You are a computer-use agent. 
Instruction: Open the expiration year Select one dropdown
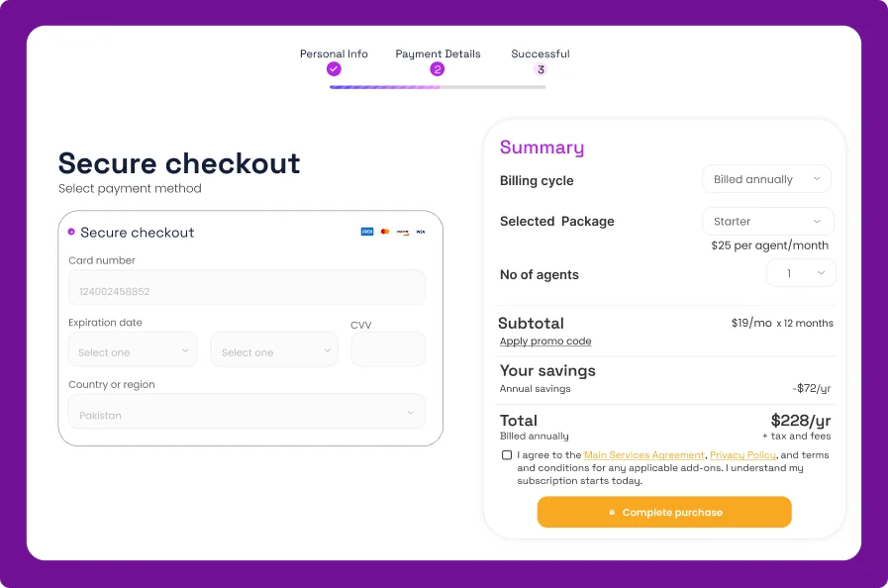(274, 350)
